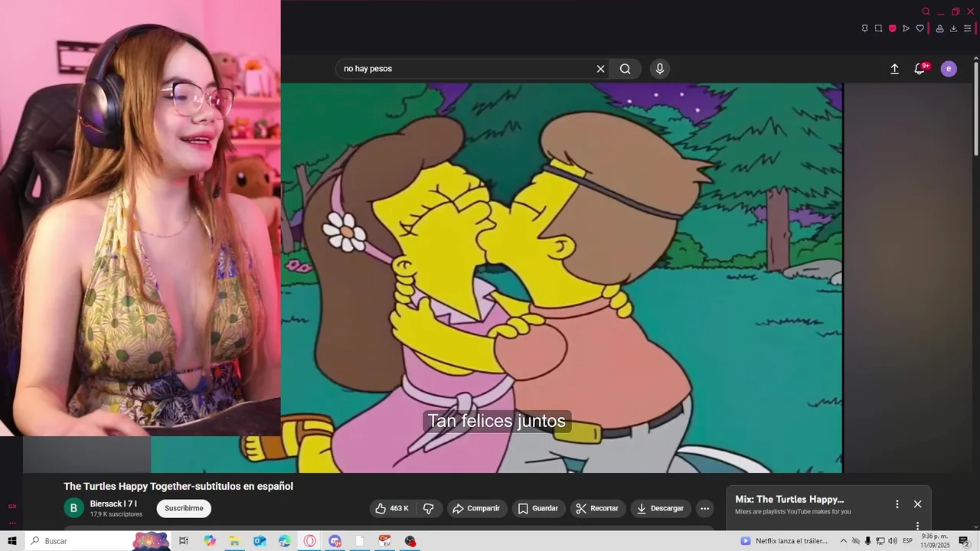Open YouTube notifications bell

tap(920, 69)
